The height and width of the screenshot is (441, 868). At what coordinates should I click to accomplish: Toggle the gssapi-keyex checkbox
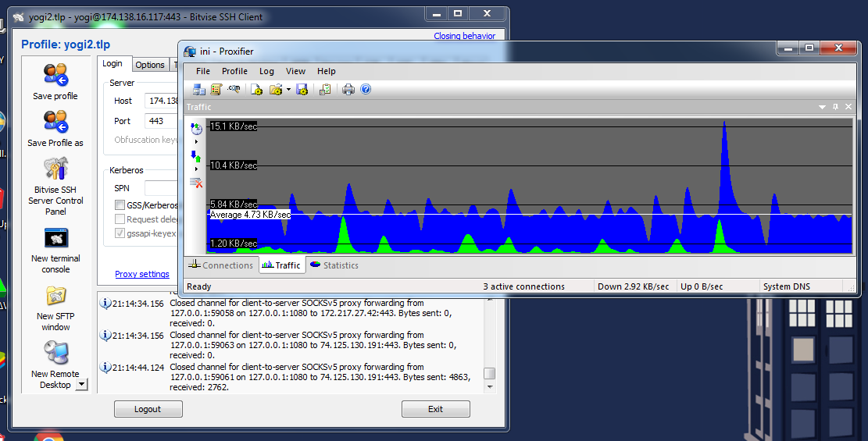coord(120,233)
